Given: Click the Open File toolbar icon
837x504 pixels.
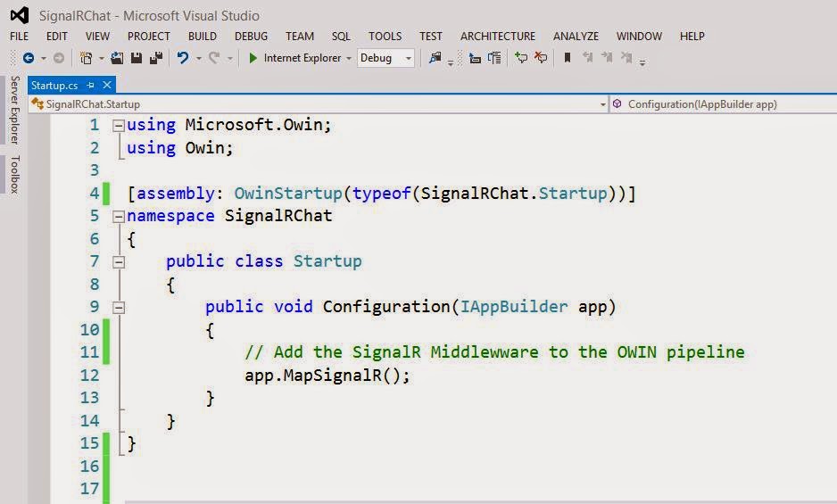Looking at the screenshot, I should [x=117, y=58].
